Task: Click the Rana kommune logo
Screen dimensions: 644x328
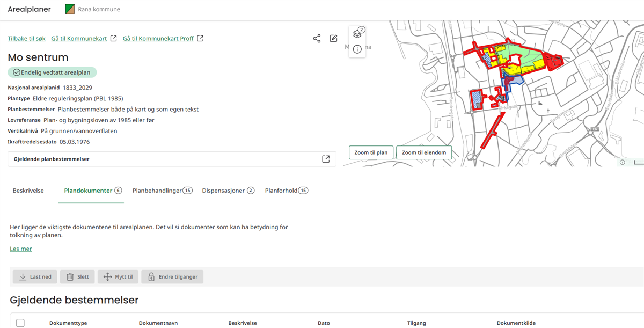Action: 70,9
